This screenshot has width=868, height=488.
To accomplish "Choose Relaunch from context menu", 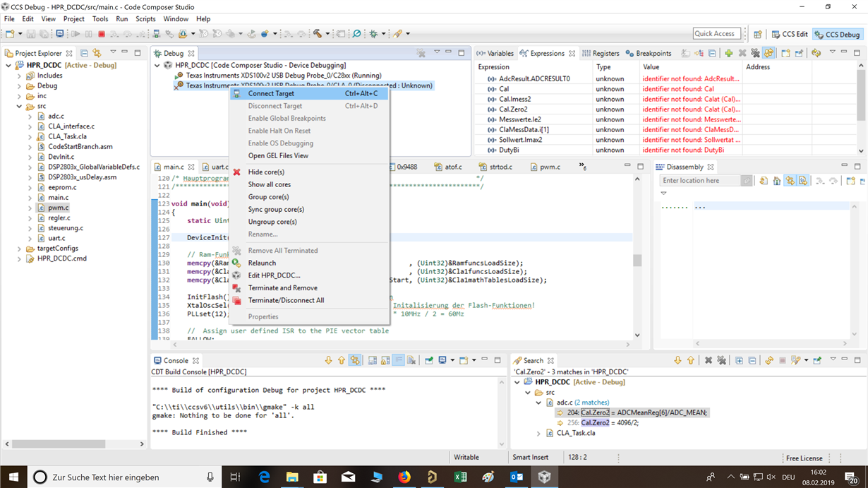I will click(311, 263).
